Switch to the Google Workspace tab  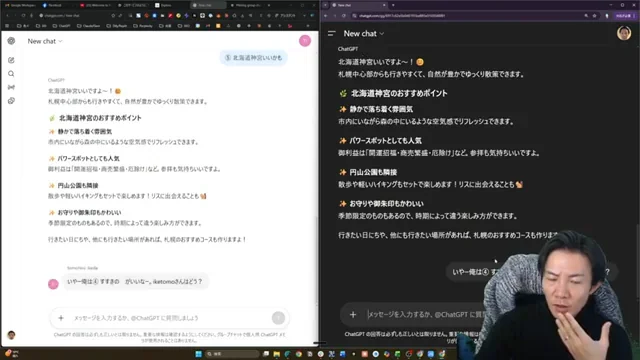pos(20,5)
